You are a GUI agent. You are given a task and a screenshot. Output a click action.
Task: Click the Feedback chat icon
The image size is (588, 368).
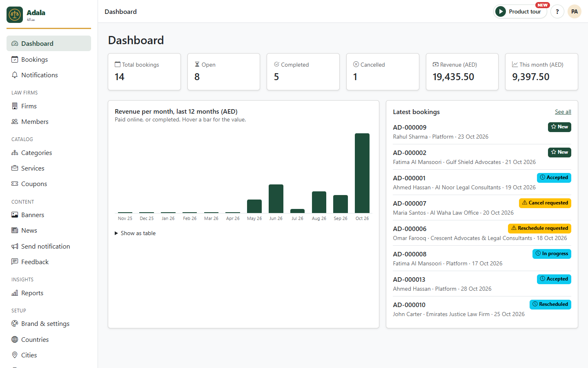[x=15, y=262]
